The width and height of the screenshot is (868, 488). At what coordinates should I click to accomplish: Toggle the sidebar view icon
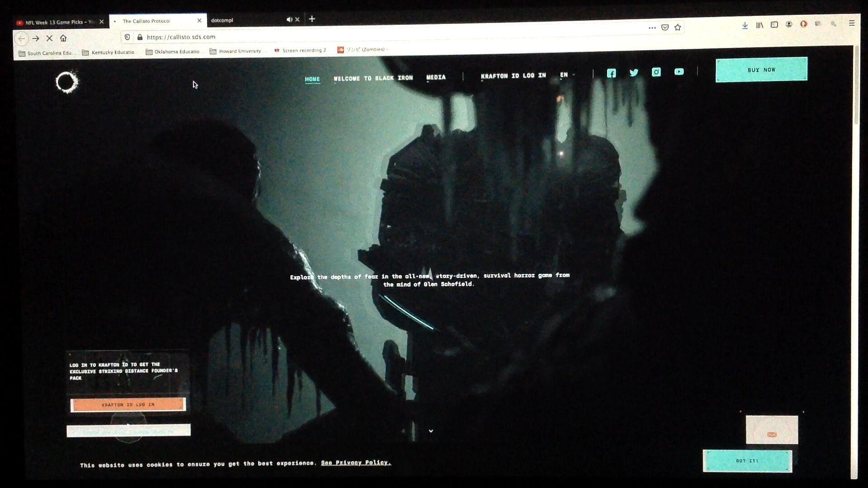coord(774,25)
